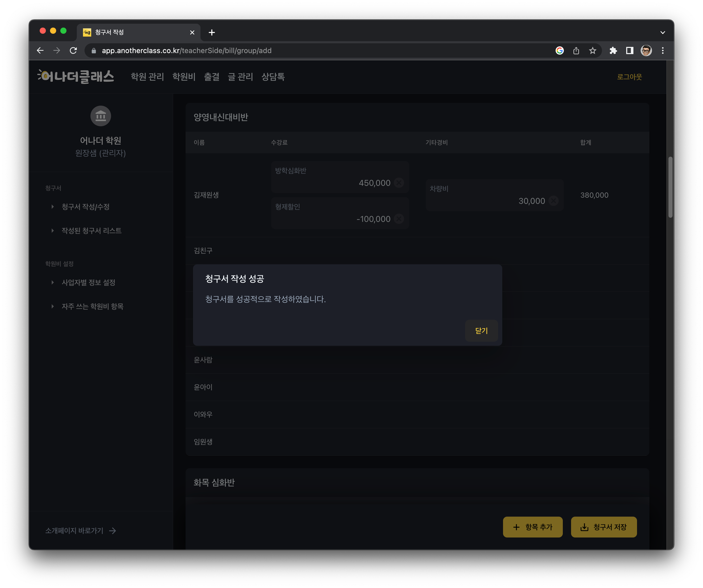Remove the 차량비 30,000 item
703x588 pixels.
(x=553, y=201)
